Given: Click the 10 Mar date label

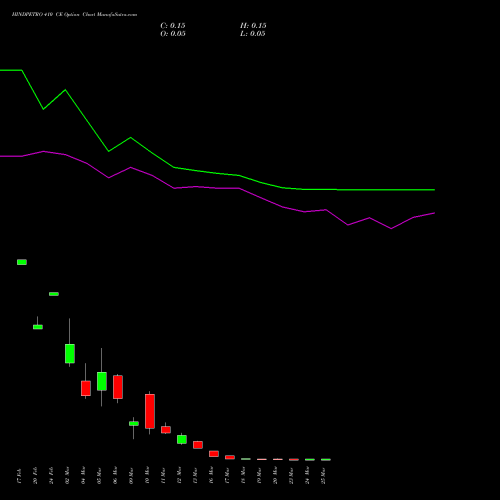Looking at the screenshot, I should pyautogui.click(x=147, y=476).
